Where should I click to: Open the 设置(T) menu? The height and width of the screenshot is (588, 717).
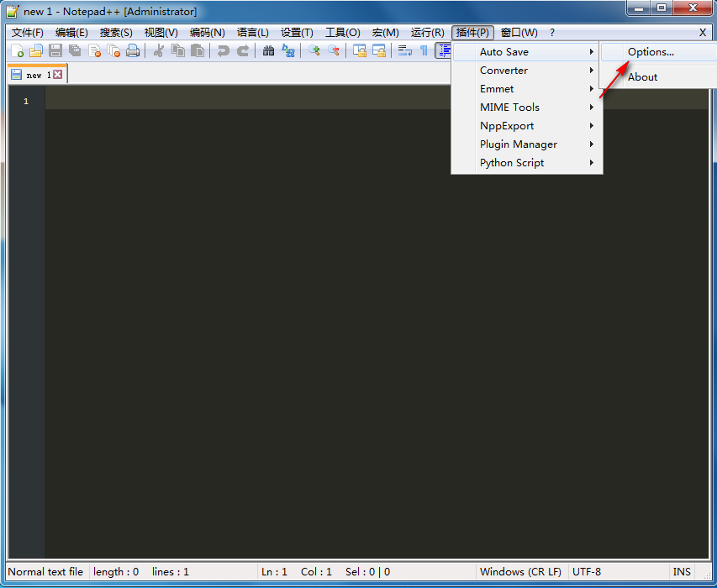point(297,33)
